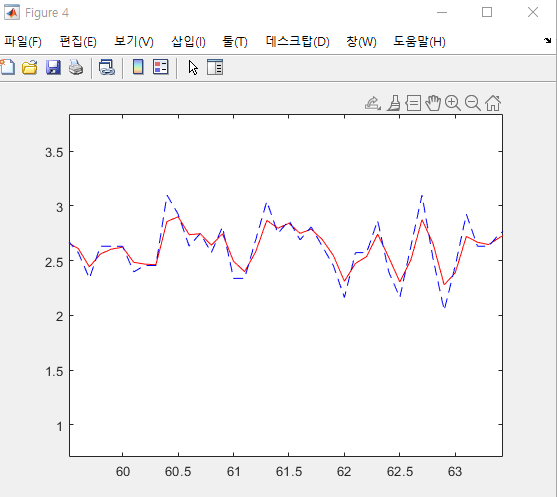
Task: Minimize the Figure 4 window
Action: coord(442,12)
